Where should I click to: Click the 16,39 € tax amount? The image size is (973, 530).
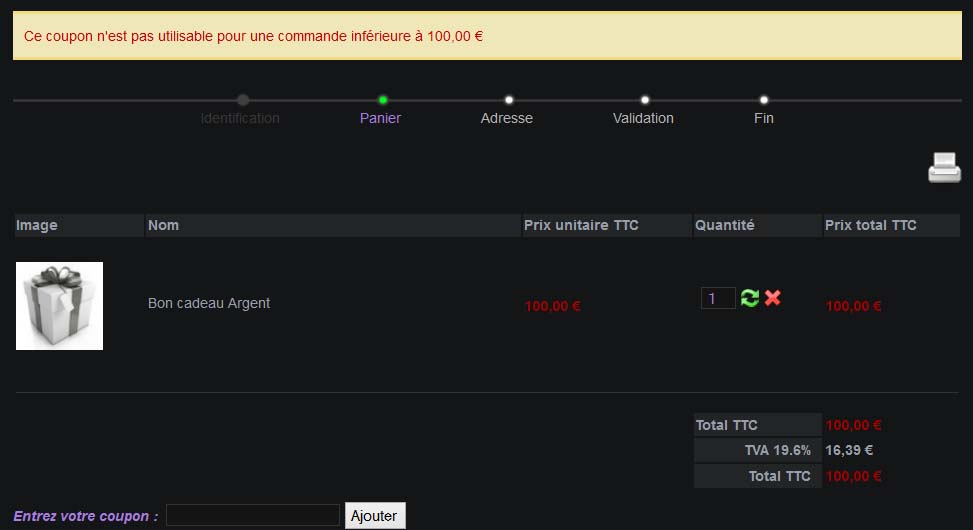click(x=849, y=450)
